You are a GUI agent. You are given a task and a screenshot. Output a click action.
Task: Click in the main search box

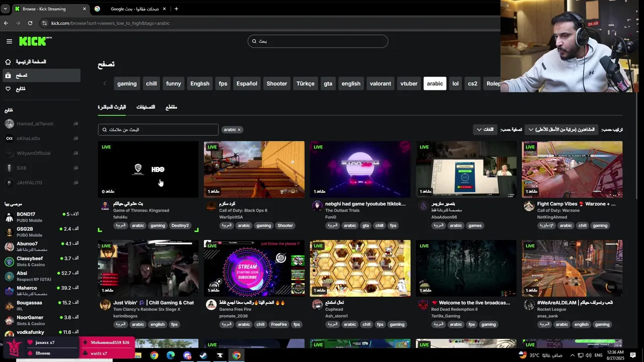click(x=318, y=41)
